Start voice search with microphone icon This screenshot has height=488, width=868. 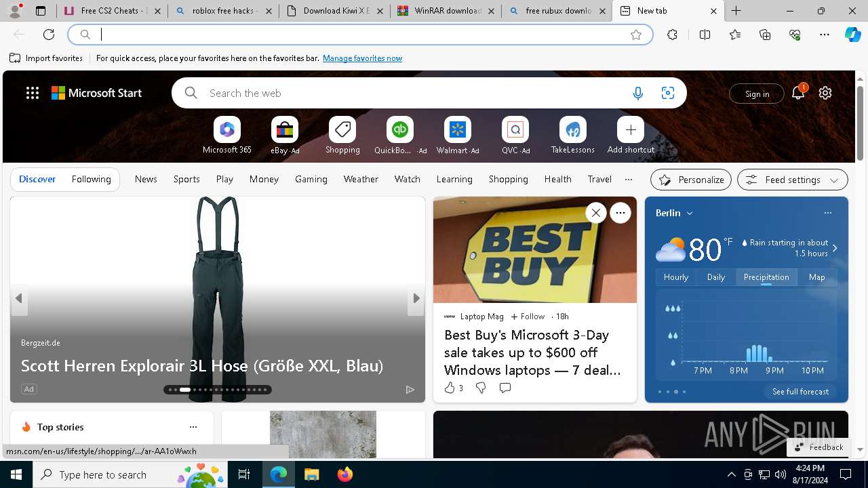point(637,94)
